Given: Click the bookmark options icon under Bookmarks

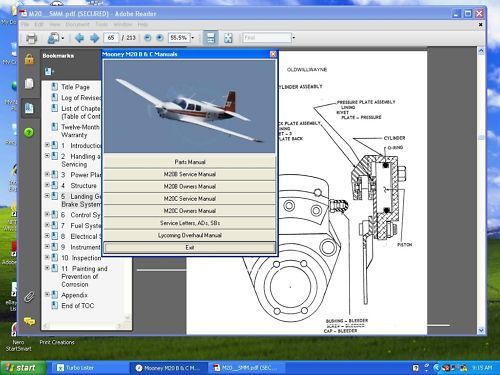Looking at the screenshot, I should (49, 71).
